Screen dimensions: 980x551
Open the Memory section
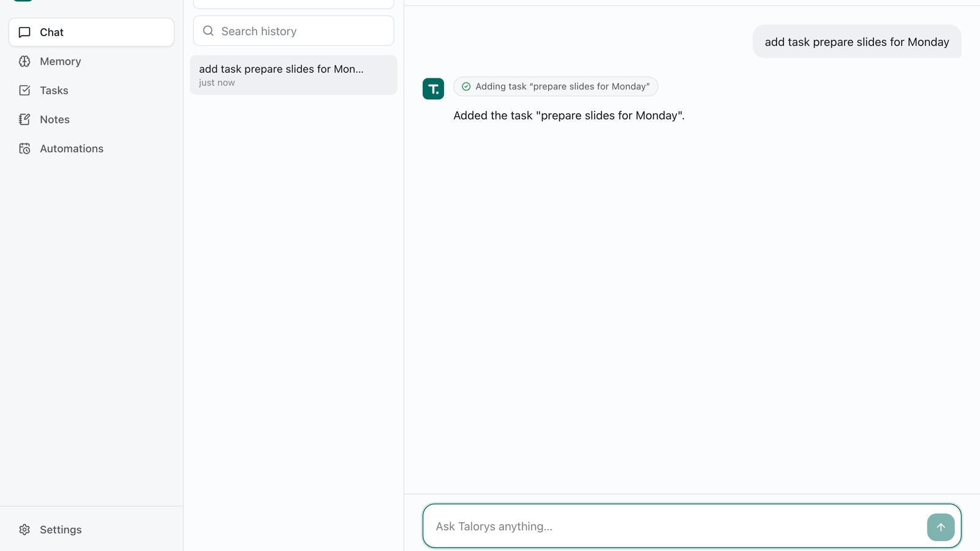pyautogui.click(x=91, y=61)
